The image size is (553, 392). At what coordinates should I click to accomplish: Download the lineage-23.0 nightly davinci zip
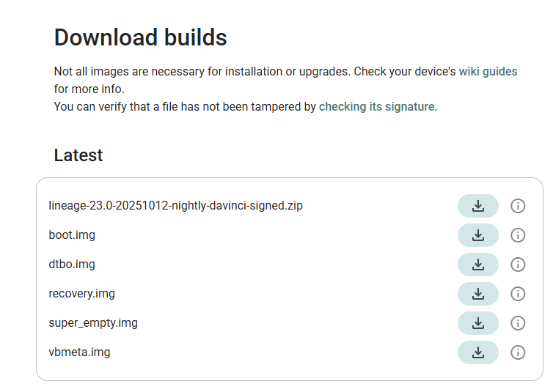[x=477, y=206]
